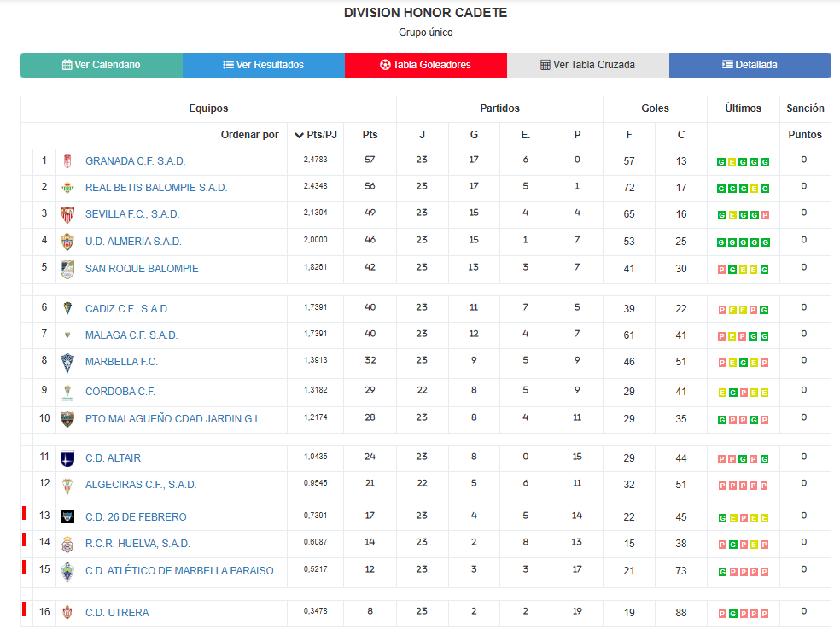Click the Últimos column header
The image size is (840, 635).
(743, 108)
